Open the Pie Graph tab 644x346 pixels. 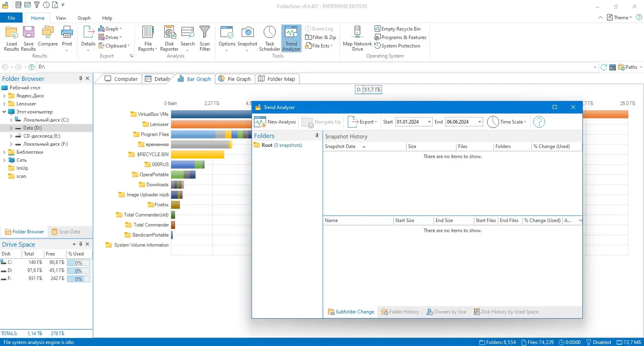(235, 79)
